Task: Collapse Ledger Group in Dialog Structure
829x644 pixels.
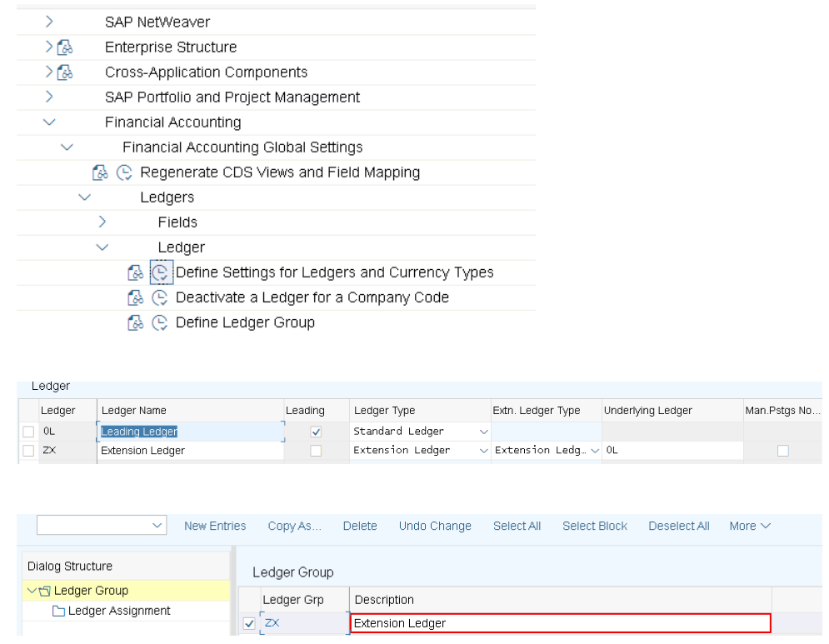Action: click(x=32, y=591)
